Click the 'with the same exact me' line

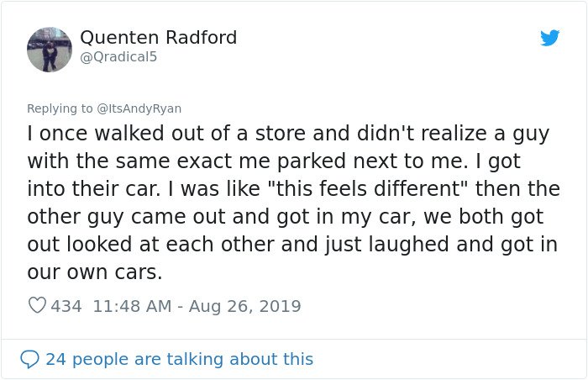pyautogui.click(x=274, y=161)
